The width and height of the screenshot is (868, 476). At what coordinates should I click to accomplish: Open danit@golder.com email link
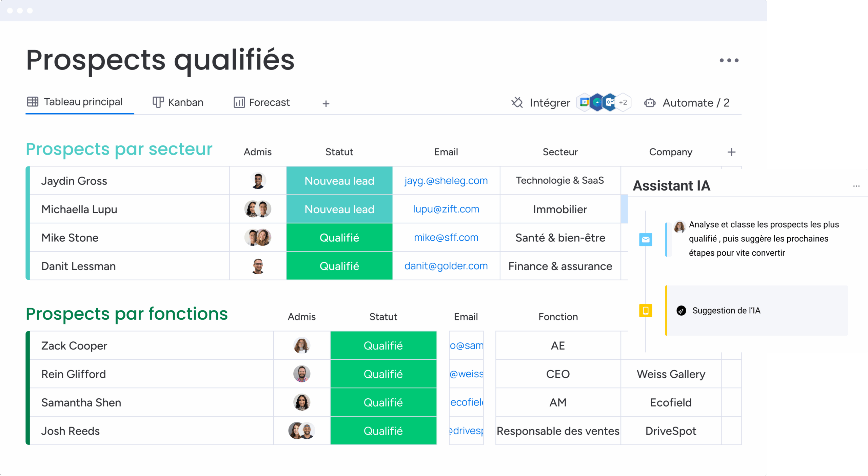point(446,266)
